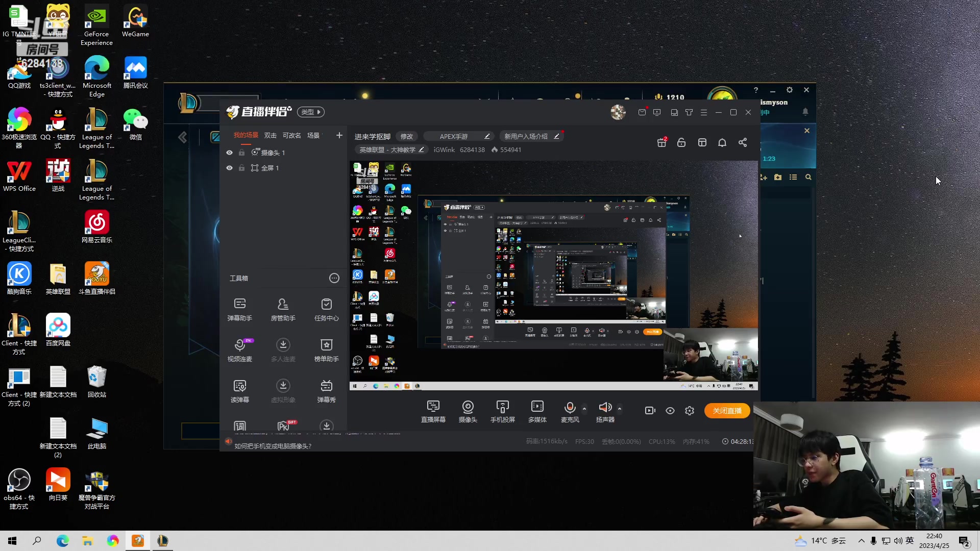This screenshot has width=980, height=551.
Task: Open 网易云音乐 desktop shortcut
Action: pos(96,227)
